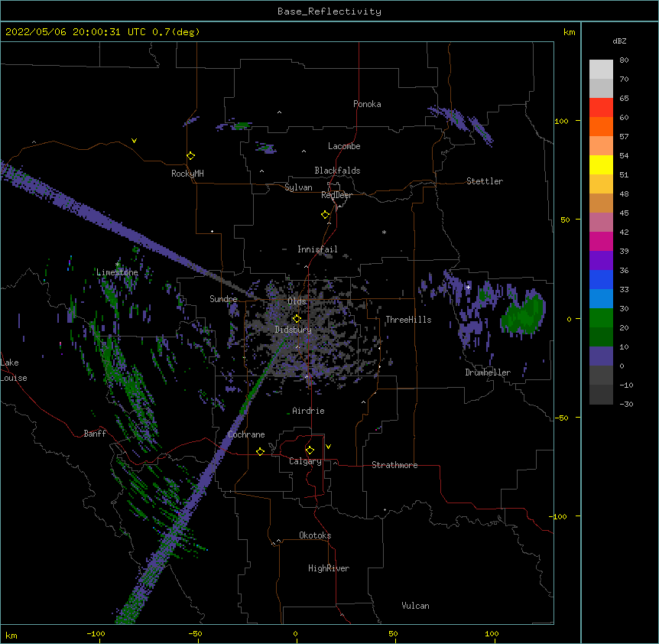
Task: Click the dBZ legend heading
Action: [619, 41]
